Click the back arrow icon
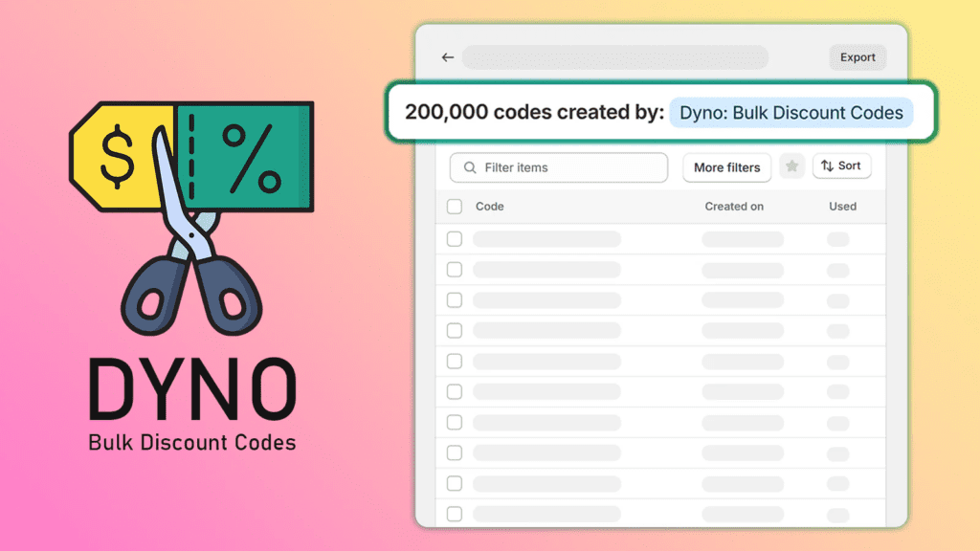980x551 pixels. [x=447, y=57]
